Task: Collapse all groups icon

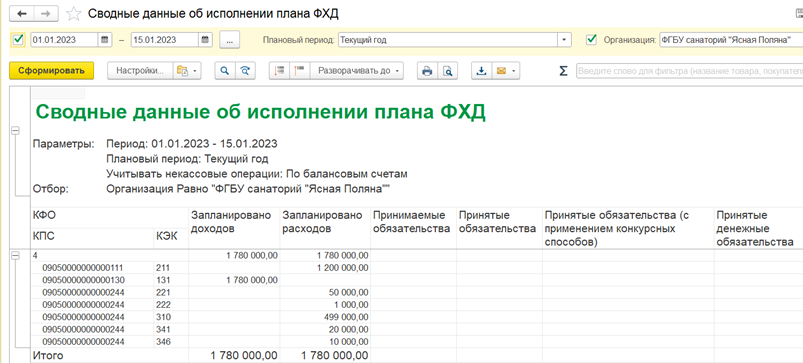Action: pos(280,71)
